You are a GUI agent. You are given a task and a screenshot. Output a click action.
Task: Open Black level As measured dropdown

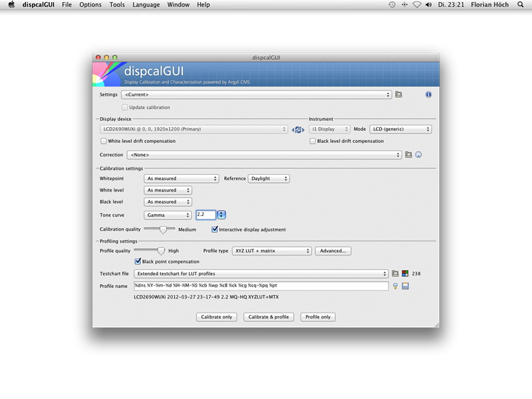[168, 202]
